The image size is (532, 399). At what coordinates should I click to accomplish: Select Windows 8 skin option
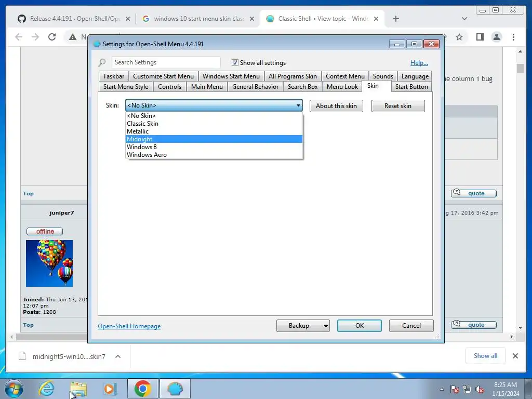tap(214, 147)
